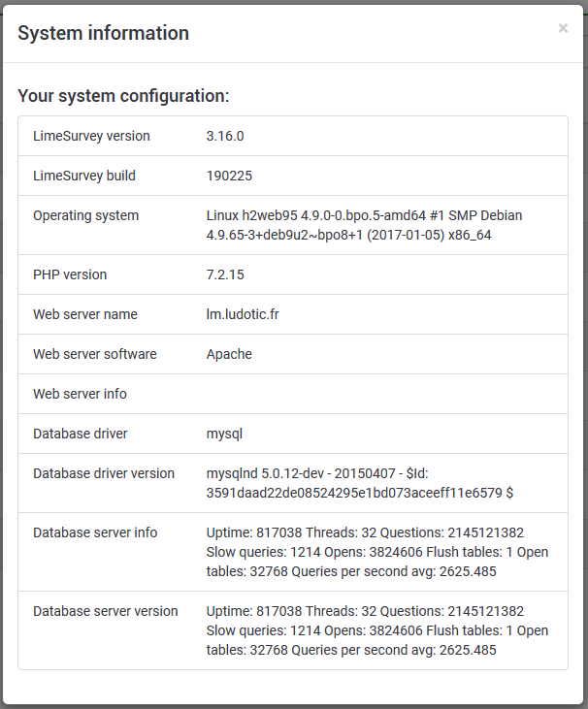Viewport: 588px width, 709px height.
Task: Click the version value 3.16.0
Action: [225, 136]
